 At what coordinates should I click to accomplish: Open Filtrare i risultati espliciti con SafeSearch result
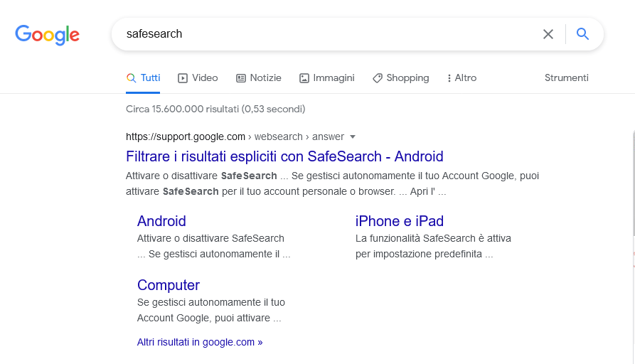coord(284,156)
